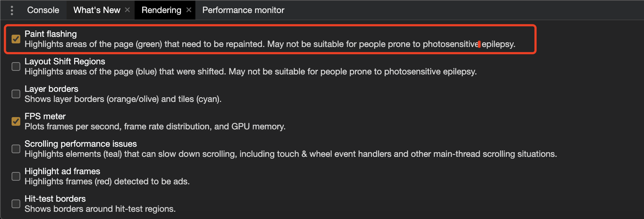Close the What's New tab
Screen dimensions: 644x219
[x=127, y=10]
